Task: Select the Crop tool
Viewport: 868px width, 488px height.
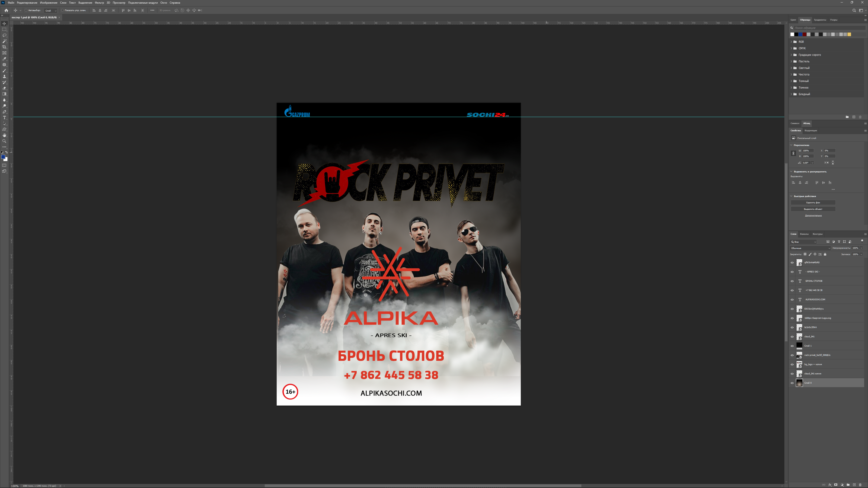Action: coord(4,47)
